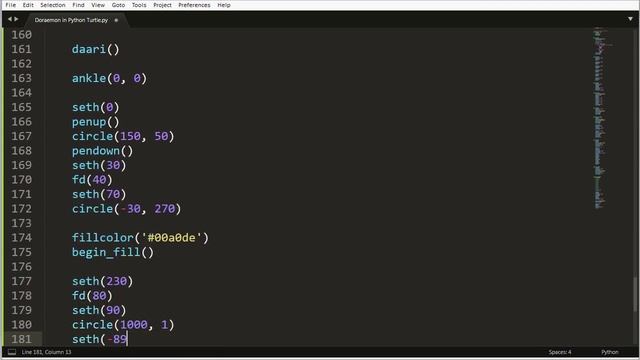
Task: Close the tab via unsaved dot indicator
Action: point(116,20)
